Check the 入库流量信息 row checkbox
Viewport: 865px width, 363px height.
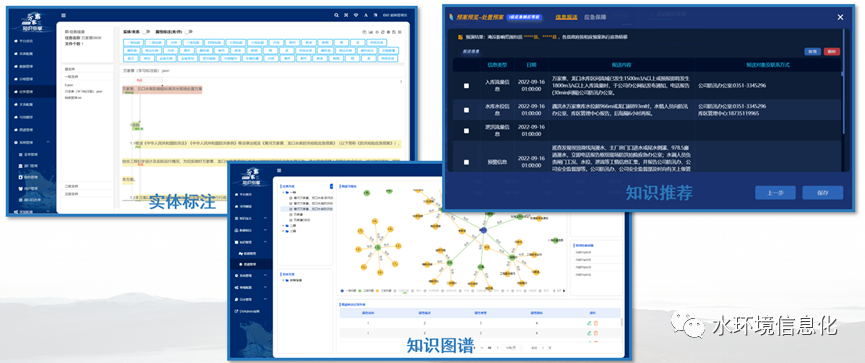pos(467,86)
